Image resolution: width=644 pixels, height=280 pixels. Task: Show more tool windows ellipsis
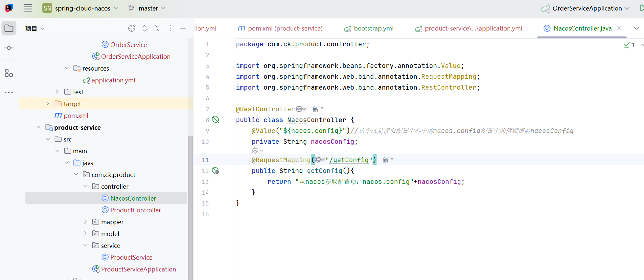[x=9, y=93]
